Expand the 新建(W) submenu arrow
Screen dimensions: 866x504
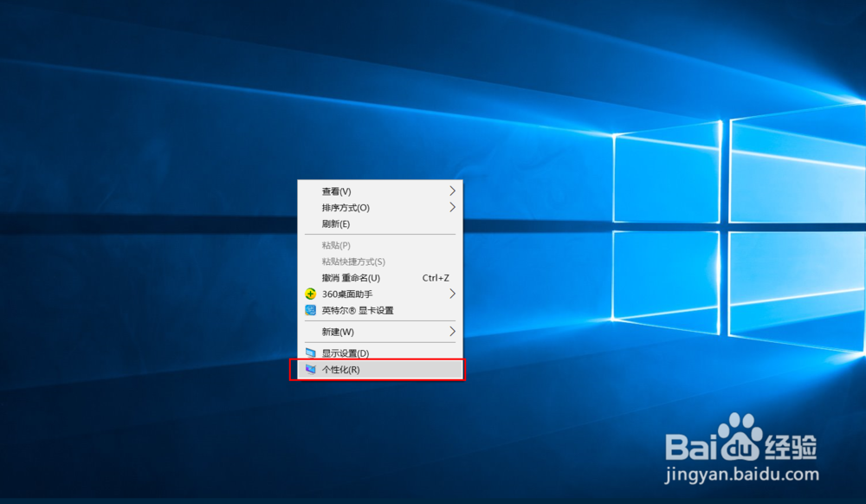[x=452, y=331]
